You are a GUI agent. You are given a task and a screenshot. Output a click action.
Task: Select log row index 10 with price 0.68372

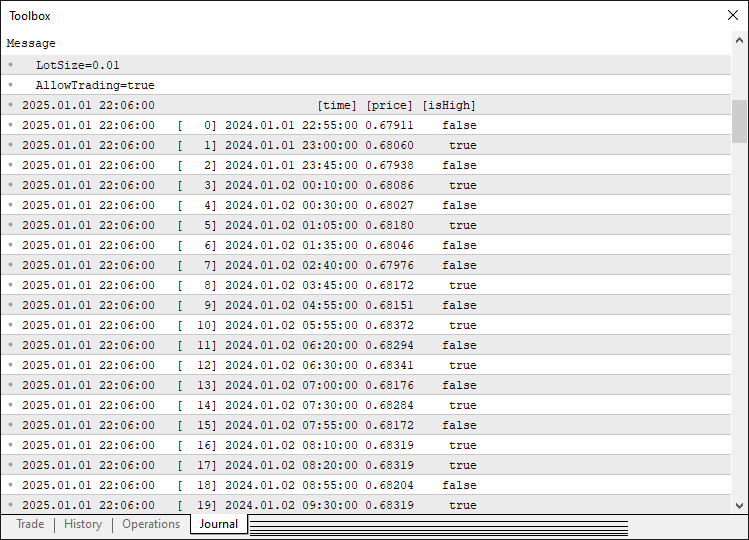coord(366,325)
